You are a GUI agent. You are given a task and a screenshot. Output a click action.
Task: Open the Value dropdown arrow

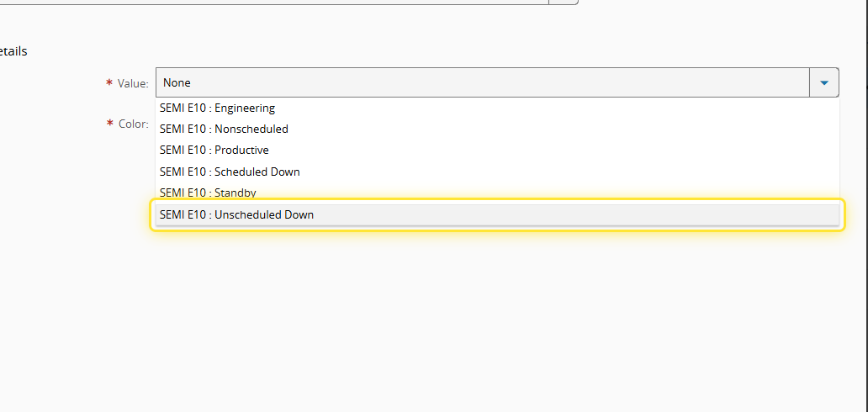pyautogui.click(x=823, y=82)
